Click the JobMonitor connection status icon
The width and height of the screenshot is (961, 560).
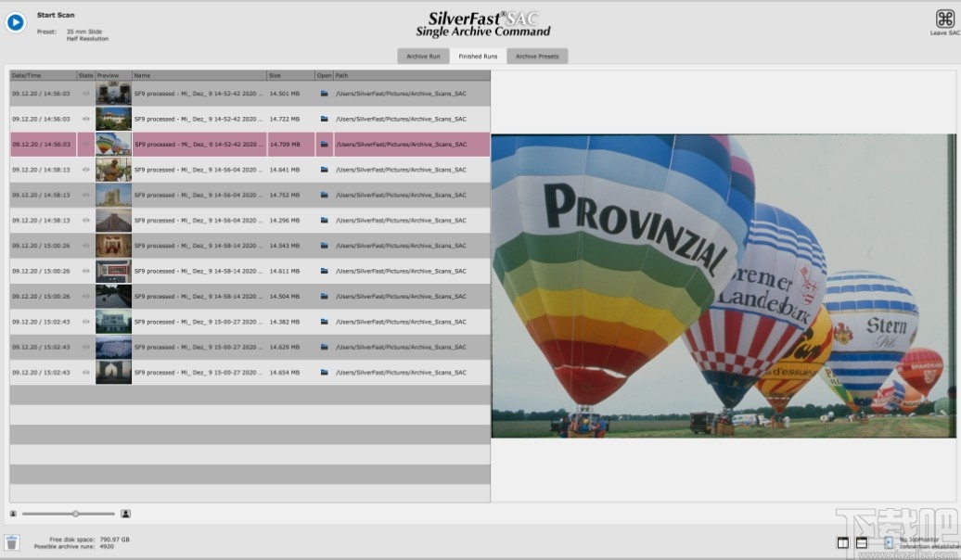(x=889, y=542)
